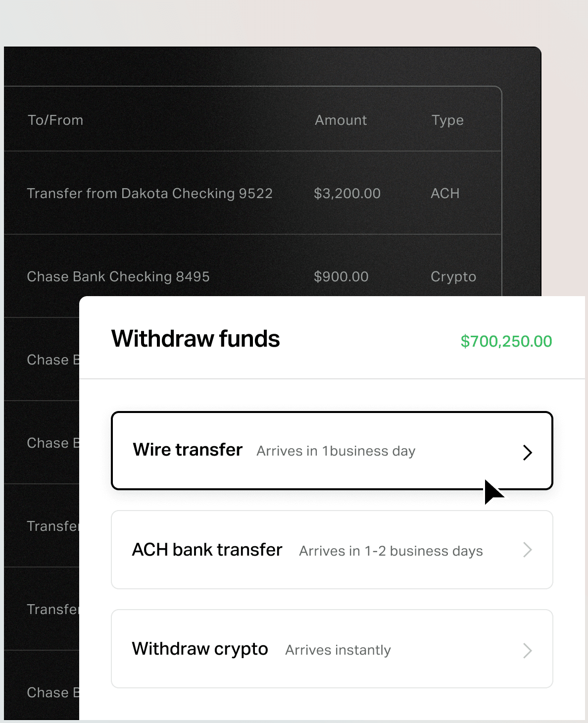Click the $3,200.00 ACH transaction amount
Viewport: 588px width, 723px height.
[x=347, y=193]
